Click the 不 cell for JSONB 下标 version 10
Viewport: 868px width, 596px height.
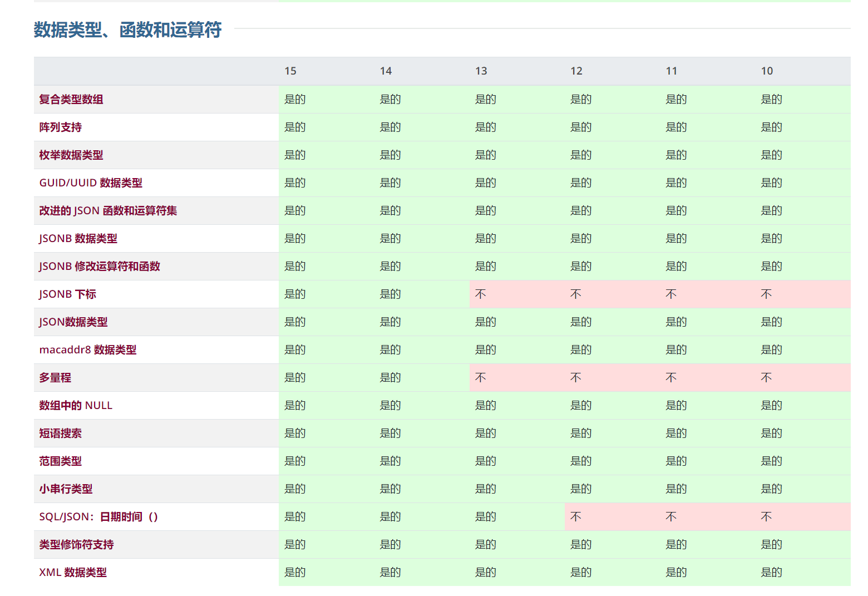tap(803, 294)
